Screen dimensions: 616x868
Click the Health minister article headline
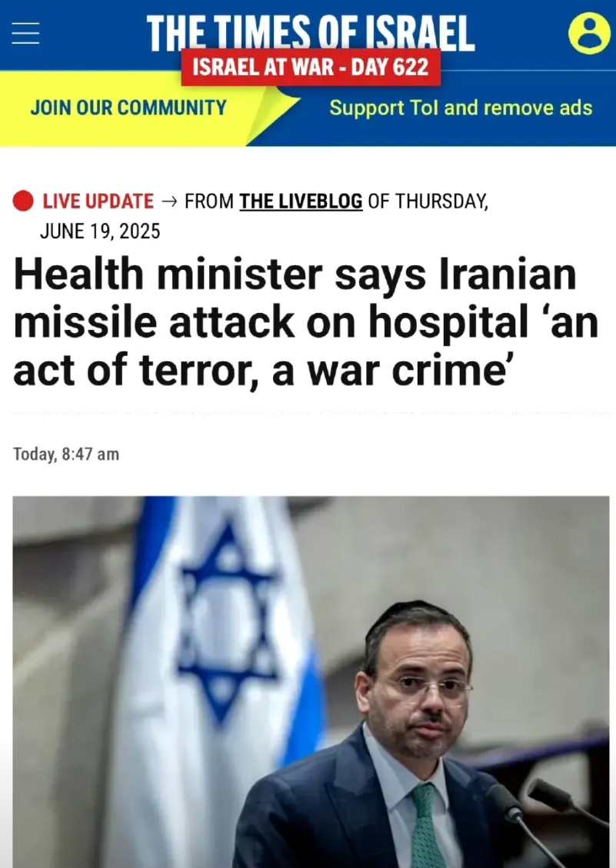pos(306,322)
